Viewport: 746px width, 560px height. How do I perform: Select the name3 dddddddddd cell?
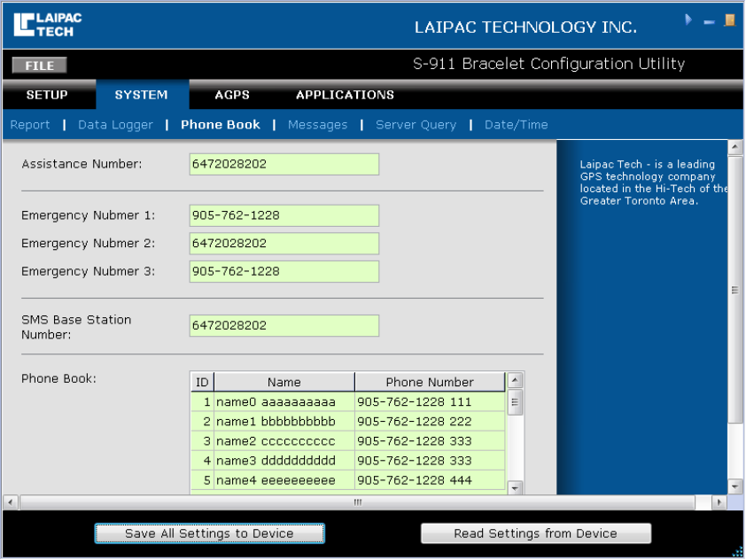tap(284, 461)
